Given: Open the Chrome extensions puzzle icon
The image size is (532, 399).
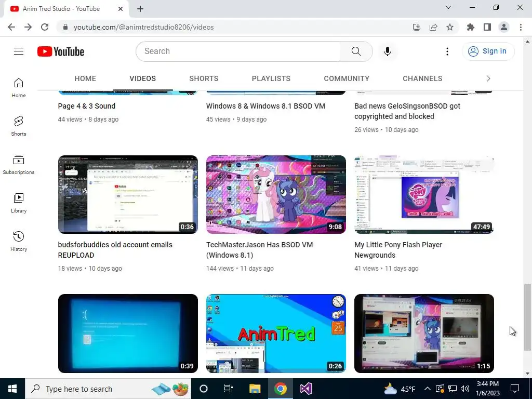Looking at the screenshot, I should [x=471, y=27].
